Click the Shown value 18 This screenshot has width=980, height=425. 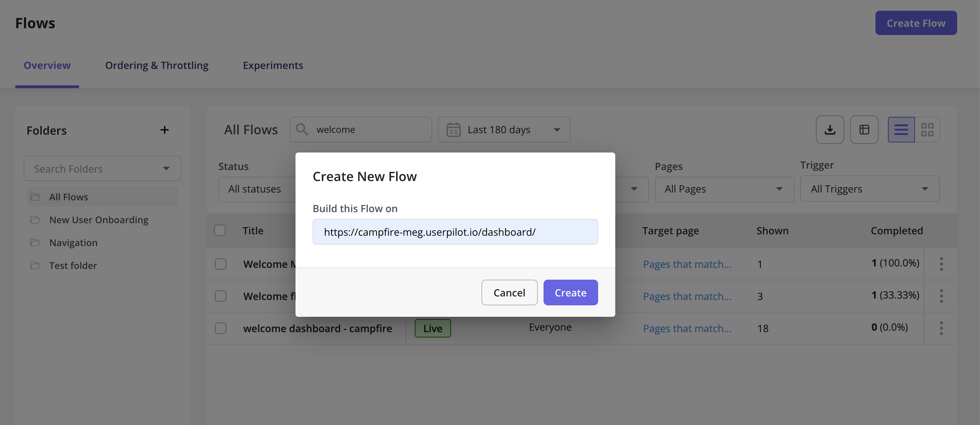pyautogui.click(x=762, y=328)
